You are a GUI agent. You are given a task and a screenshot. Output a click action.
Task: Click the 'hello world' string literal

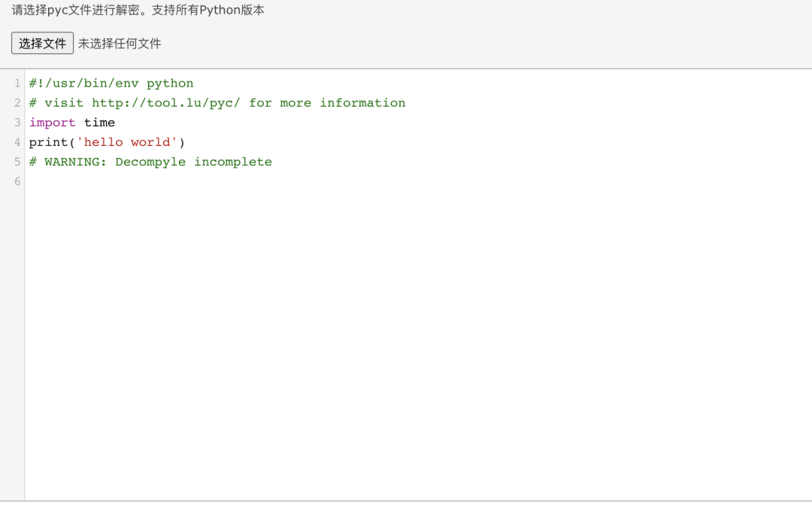[x=127, y=142]
